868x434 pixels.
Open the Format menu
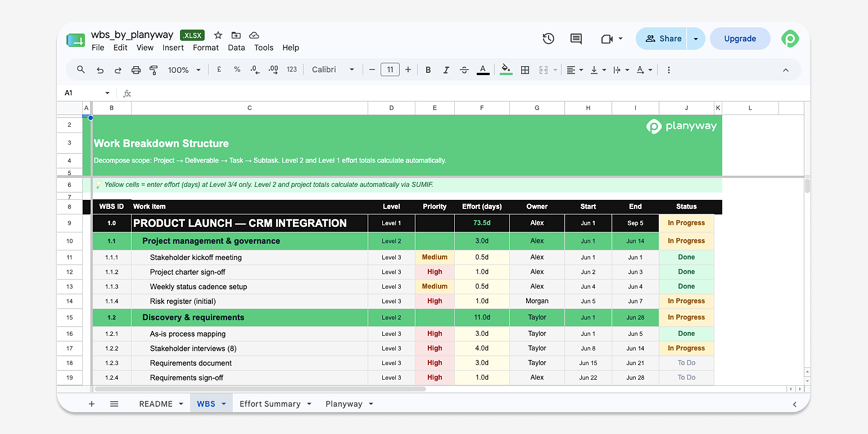click(206, 48)
